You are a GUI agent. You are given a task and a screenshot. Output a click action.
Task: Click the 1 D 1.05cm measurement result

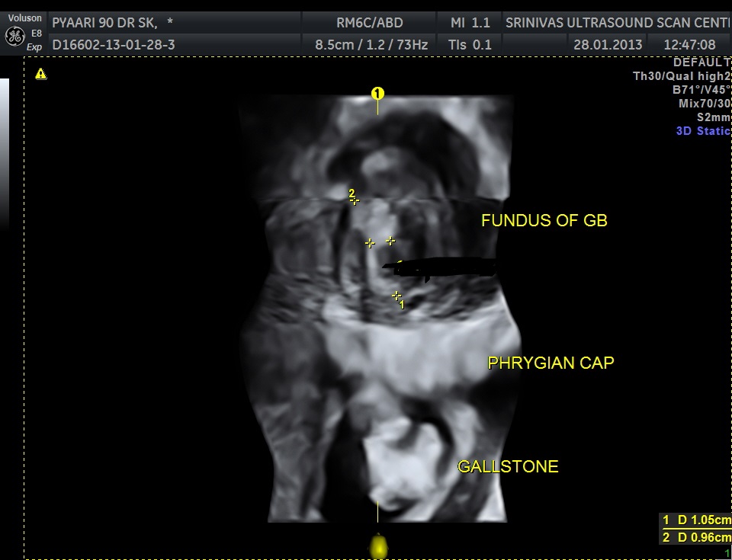pyautogui.click(x=696, y=520)
